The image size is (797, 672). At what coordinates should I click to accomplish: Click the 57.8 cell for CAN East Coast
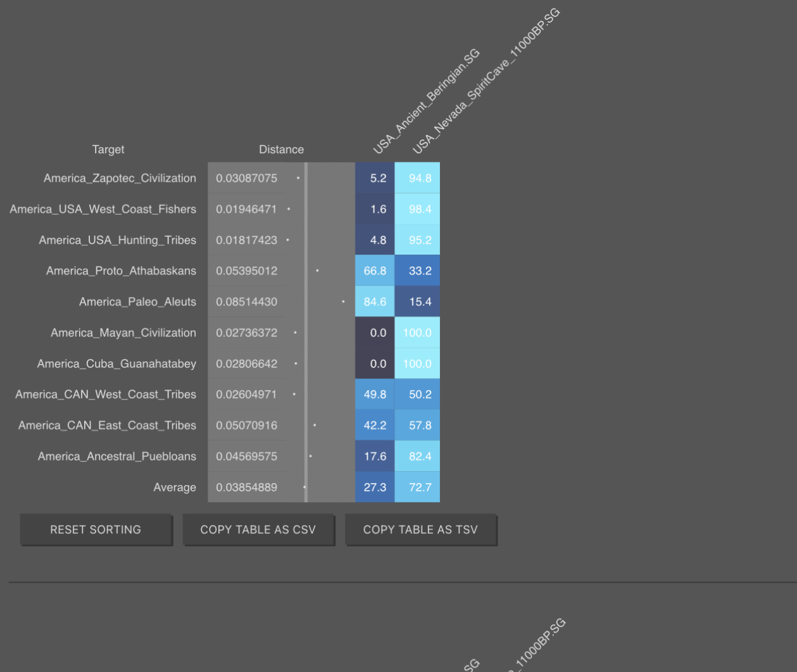[x=417, y=425]
